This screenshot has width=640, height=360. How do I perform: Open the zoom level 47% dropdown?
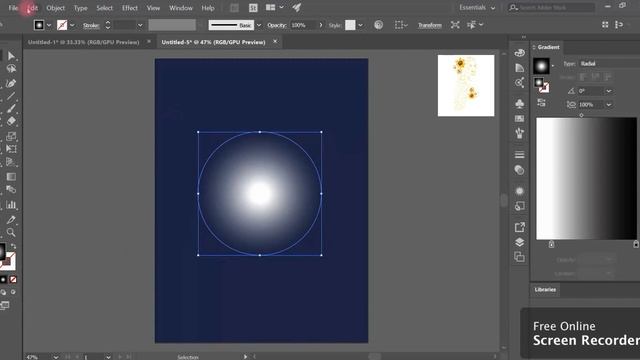(x=56, y=357)
